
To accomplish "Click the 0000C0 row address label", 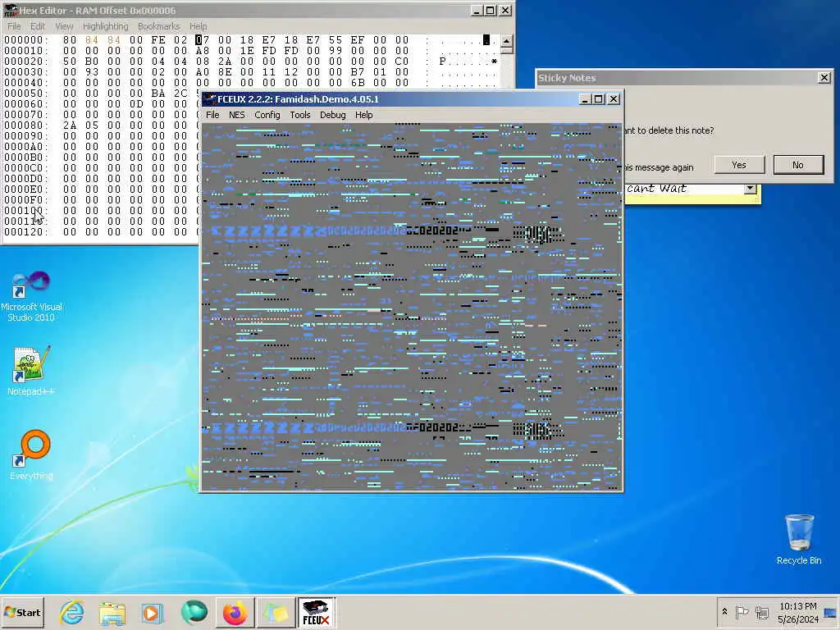I will [25, 167].
